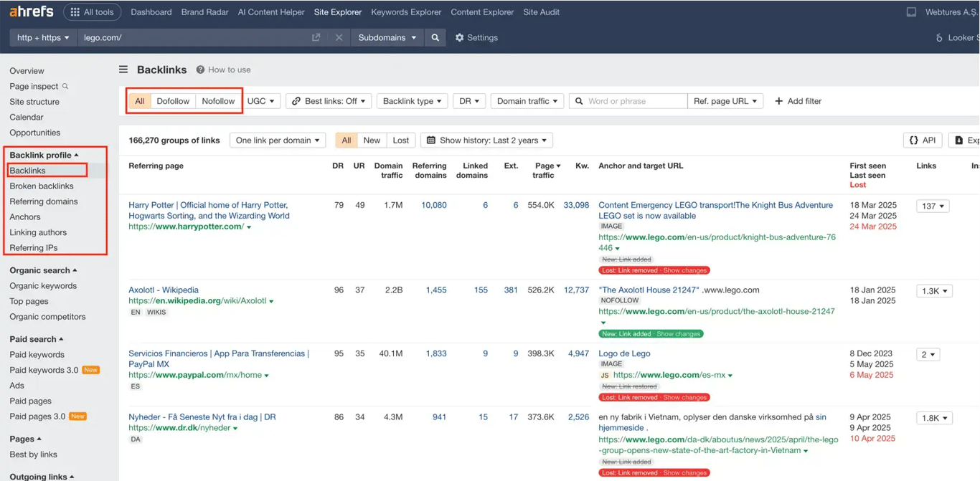The image size is (980, 481).
Task: Expand the Subdomains mode selector
Action: point(387,37)
